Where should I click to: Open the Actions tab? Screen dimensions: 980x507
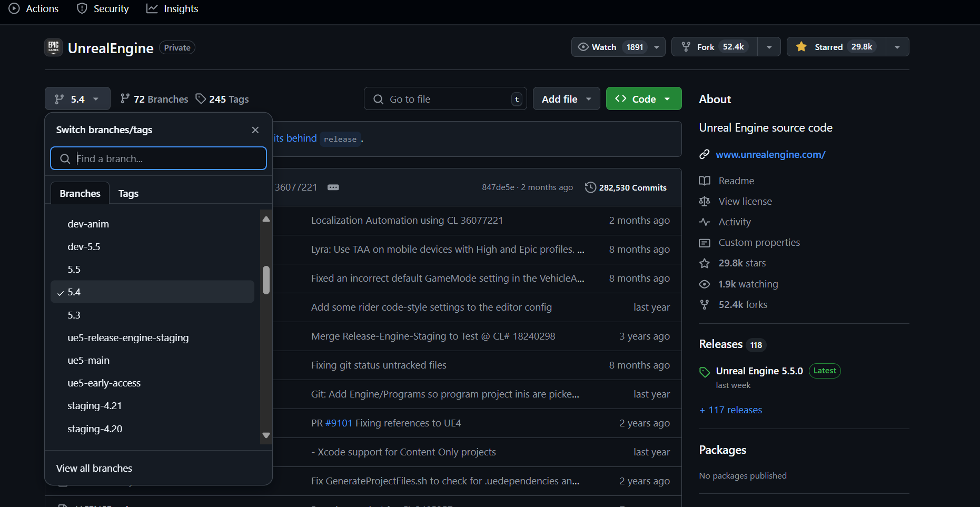34,8
